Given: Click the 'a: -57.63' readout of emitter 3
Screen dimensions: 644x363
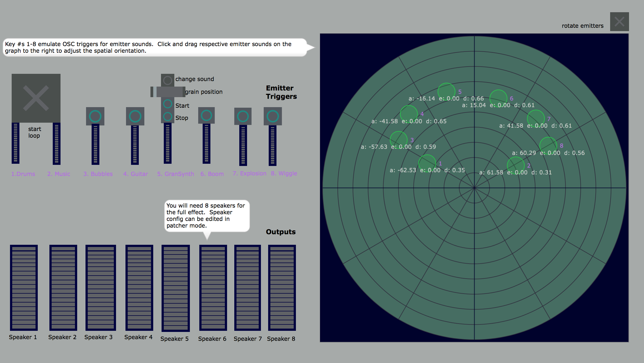Looking at the screenshot, I should 374,147.
